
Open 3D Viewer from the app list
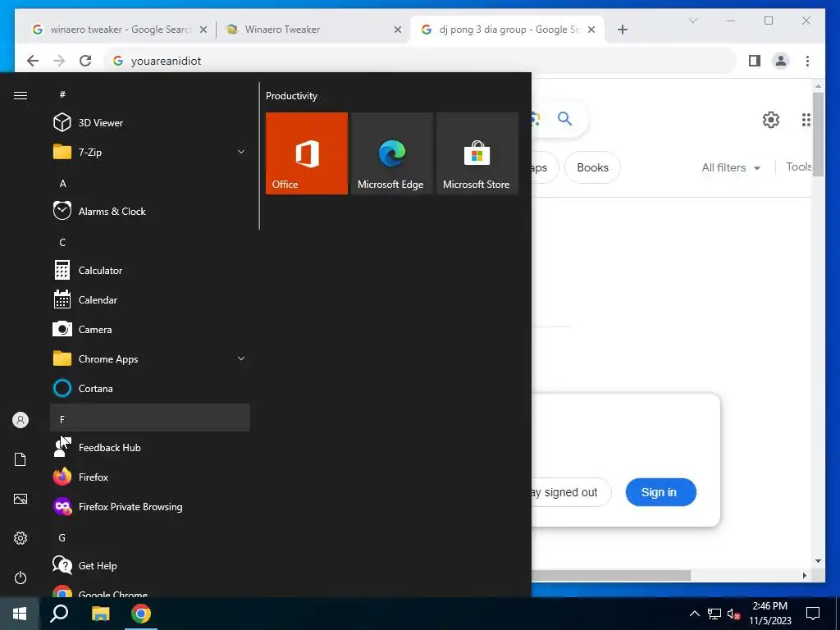(x=150, y=123)
